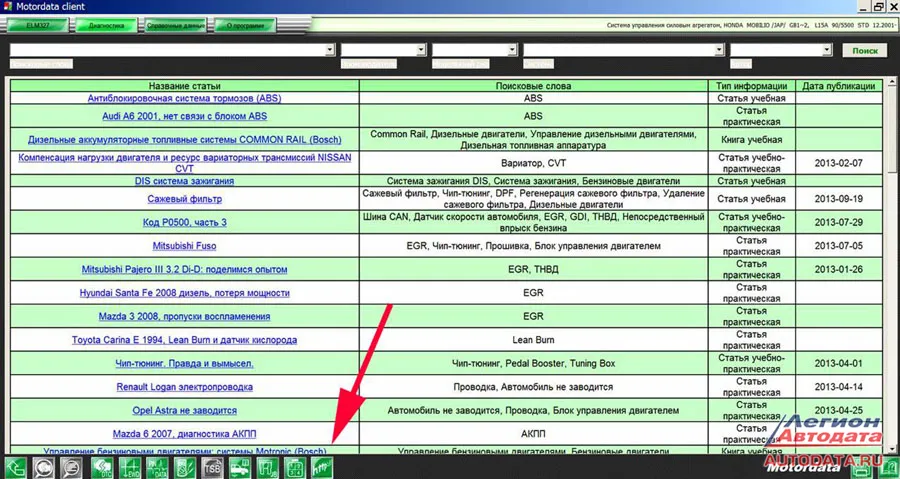Image resolution: width=900 pixels, height=479 pixels.
Task: Open Код P0500, часть 3 link
Action: click(184, 223)
